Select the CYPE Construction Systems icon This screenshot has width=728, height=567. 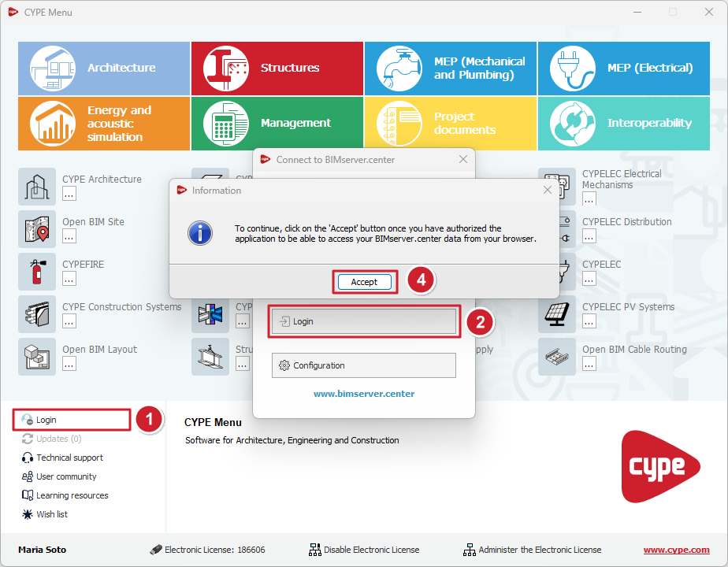click(x=37, y=314)
